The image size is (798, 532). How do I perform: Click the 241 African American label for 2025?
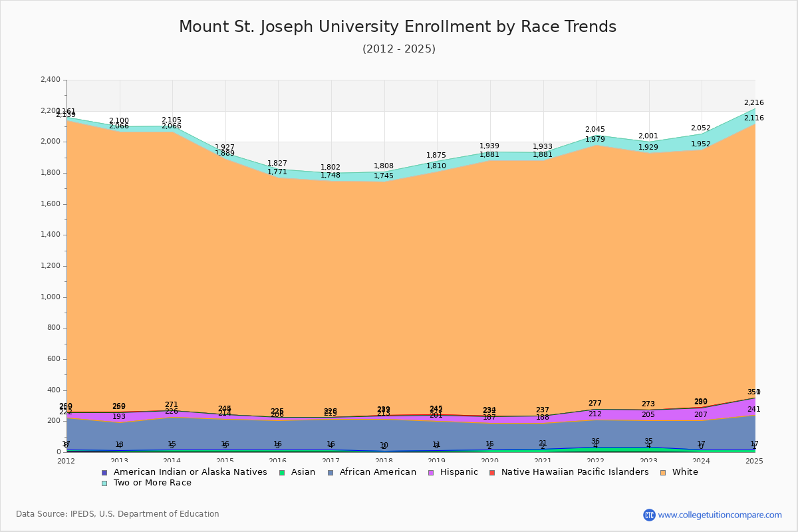[753, 410]
